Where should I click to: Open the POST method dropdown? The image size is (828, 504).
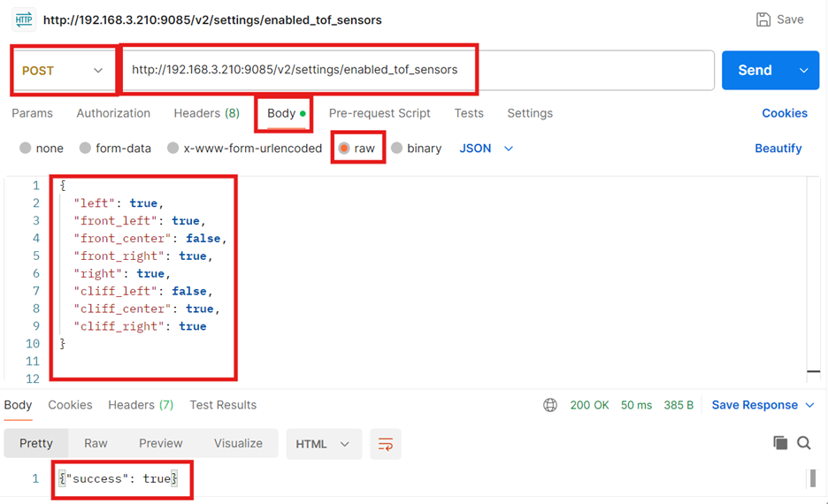pos(64,71)
